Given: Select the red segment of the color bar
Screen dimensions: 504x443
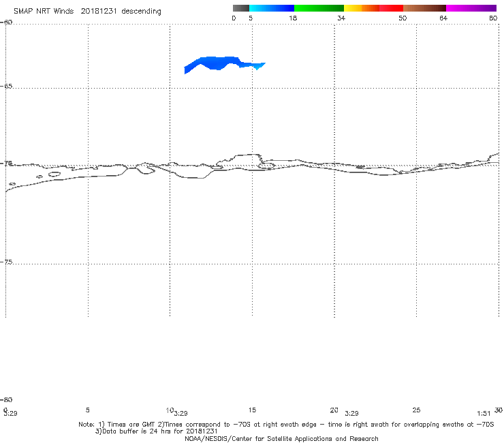Looking at the screenshot, I should pyautogui.click(x=391, y=8).
